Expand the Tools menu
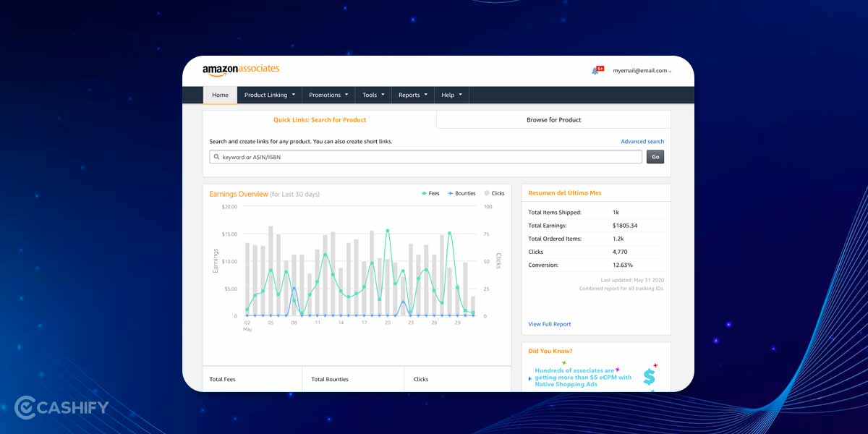The width and height of the screenshot is (868, 434). [x=373, y=95]
